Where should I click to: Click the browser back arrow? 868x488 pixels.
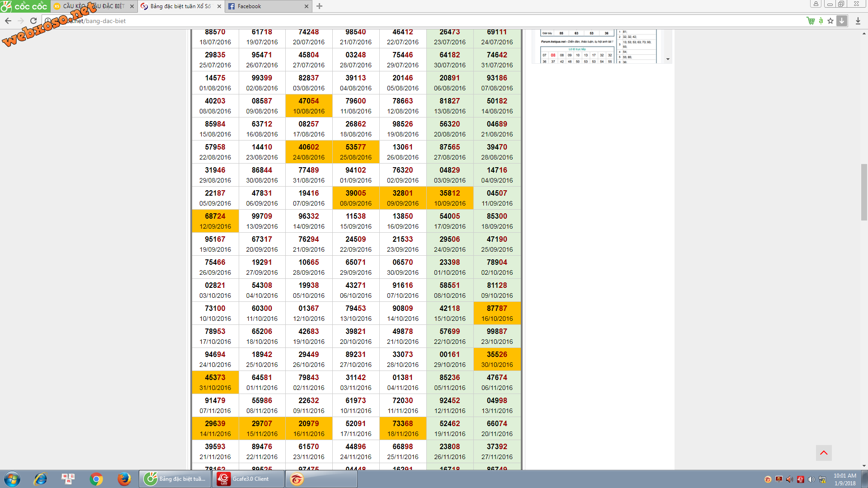[8, 21]
